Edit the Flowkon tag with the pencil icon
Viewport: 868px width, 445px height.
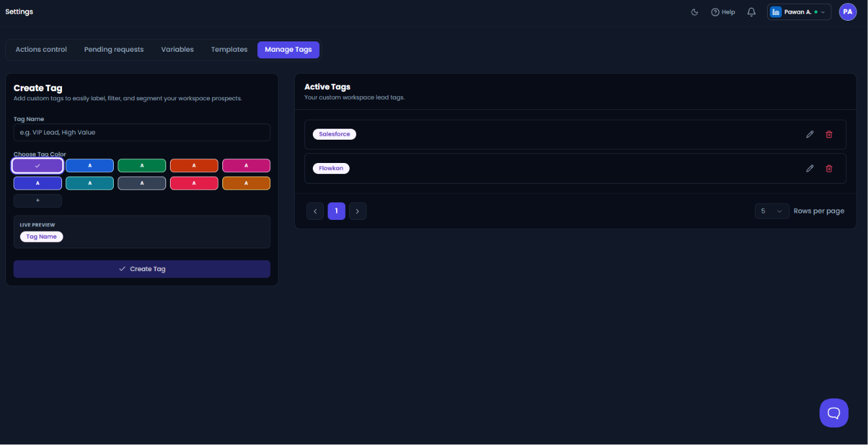[x=810, y=168]
